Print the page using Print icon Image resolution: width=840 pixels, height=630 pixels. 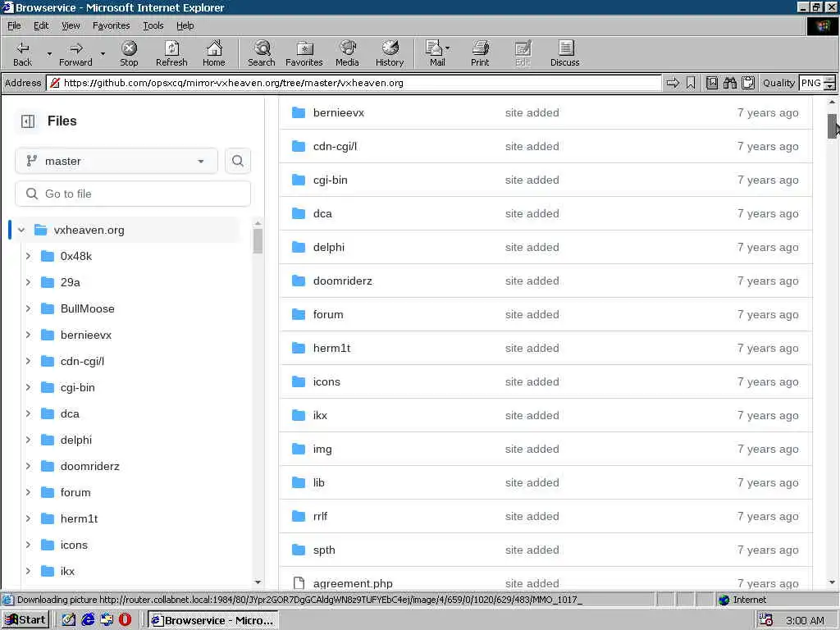pyautogui.click(x=480, y=53)
